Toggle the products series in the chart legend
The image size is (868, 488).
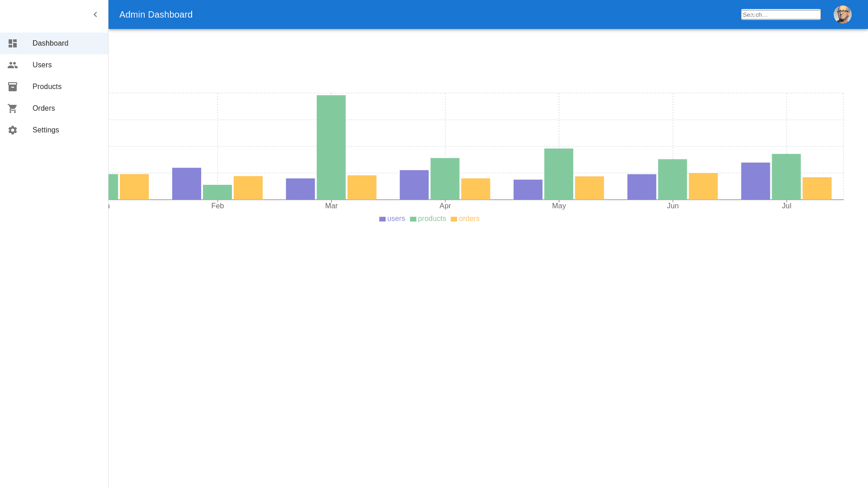click(428, 219)
